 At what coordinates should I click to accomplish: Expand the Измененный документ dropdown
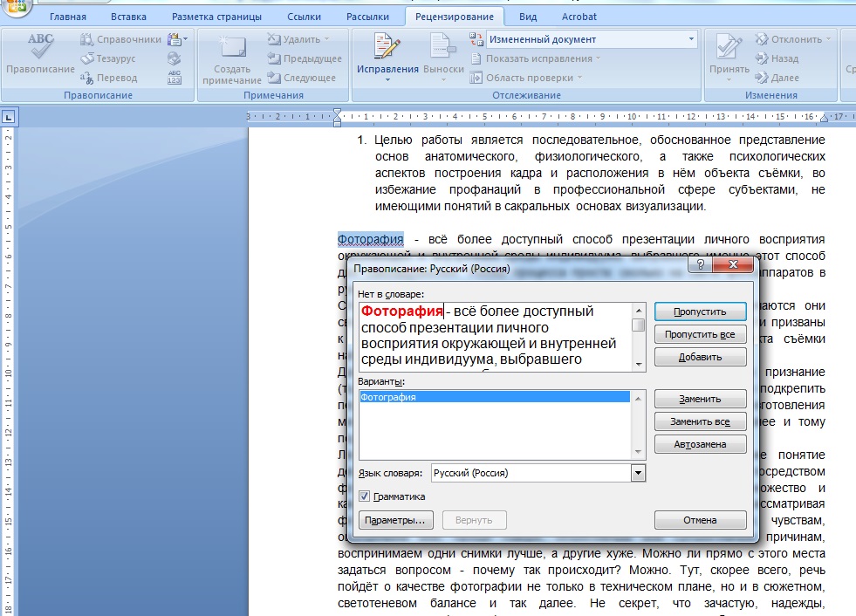[692, 39]
